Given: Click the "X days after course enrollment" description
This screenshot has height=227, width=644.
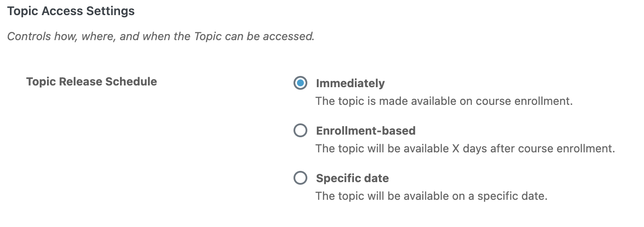Looking at the screenshot, I should (465, 149).
